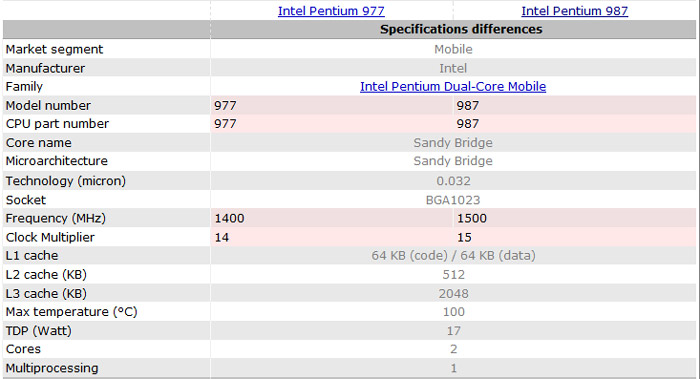Viewport: 700px width, 379px height.
Task: Click the 1500 frequency value
Action: (472, 218)
